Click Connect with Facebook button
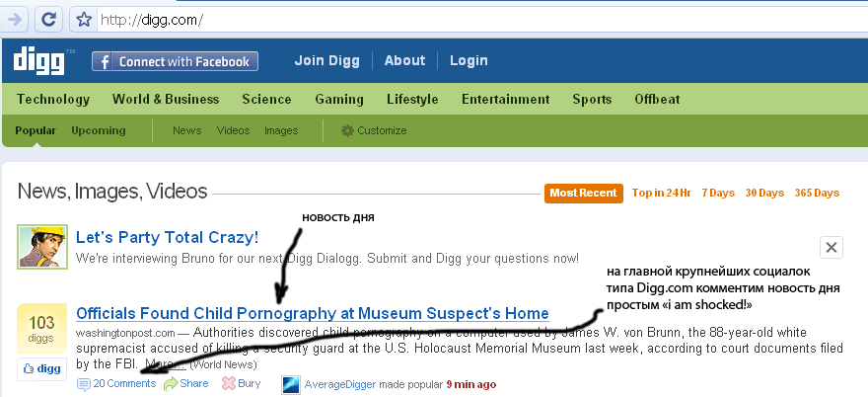The height and width of the screenshot is (397, 868). tap(175, 61)
